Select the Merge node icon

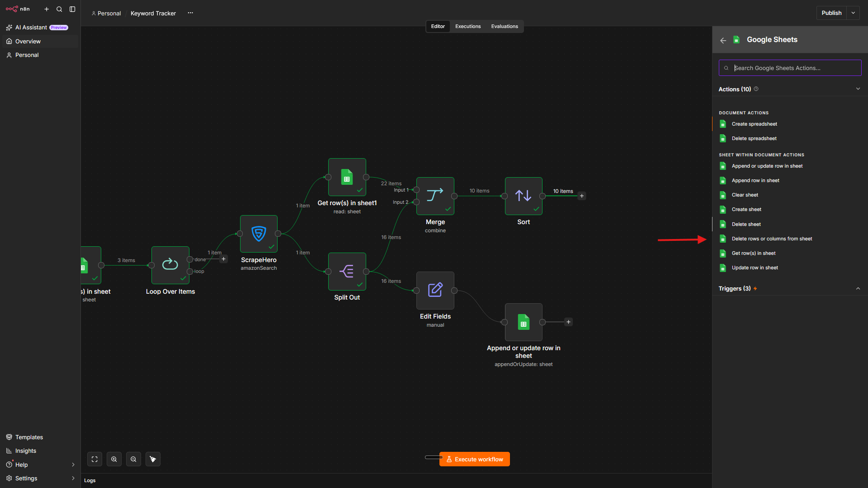point(435,196)
